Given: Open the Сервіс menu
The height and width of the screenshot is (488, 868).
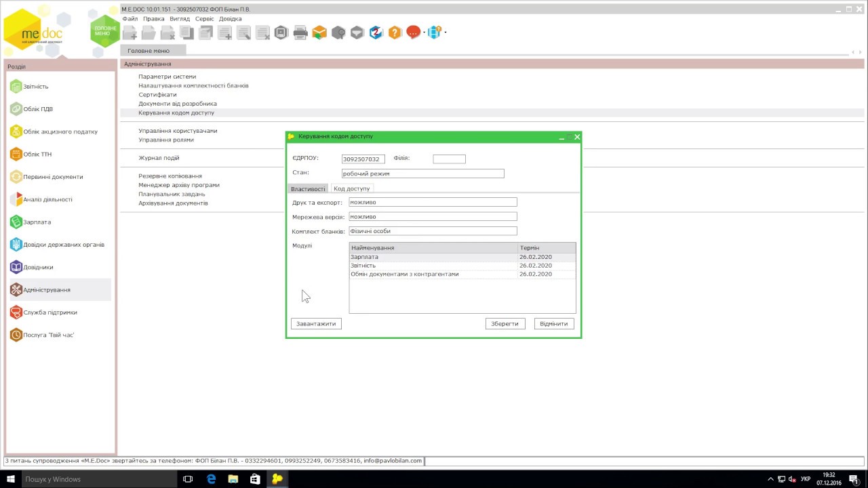Looking at the screenshot, I should coord(205,19).
